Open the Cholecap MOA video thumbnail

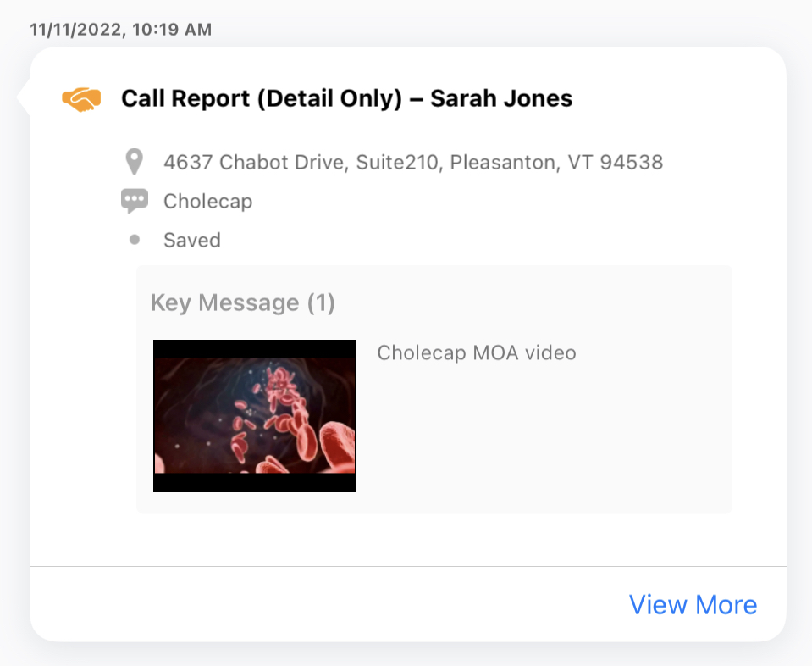click(x=254, y=415)
